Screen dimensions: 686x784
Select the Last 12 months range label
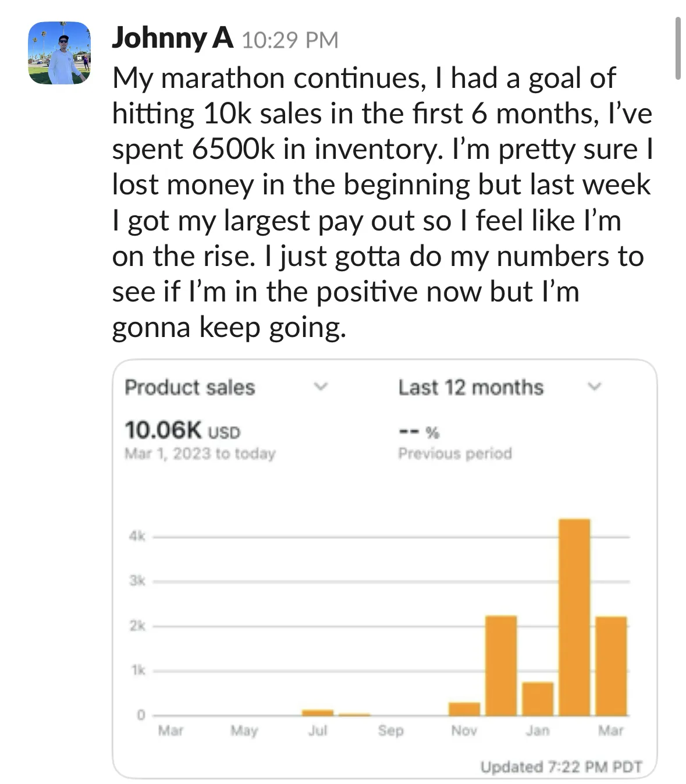471,388
